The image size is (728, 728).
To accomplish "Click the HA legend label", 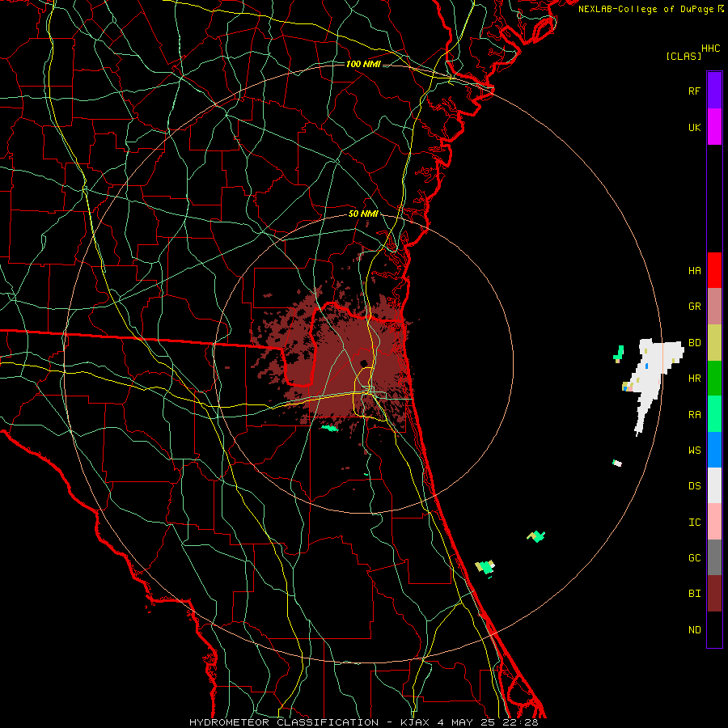I will coord(694,271).
